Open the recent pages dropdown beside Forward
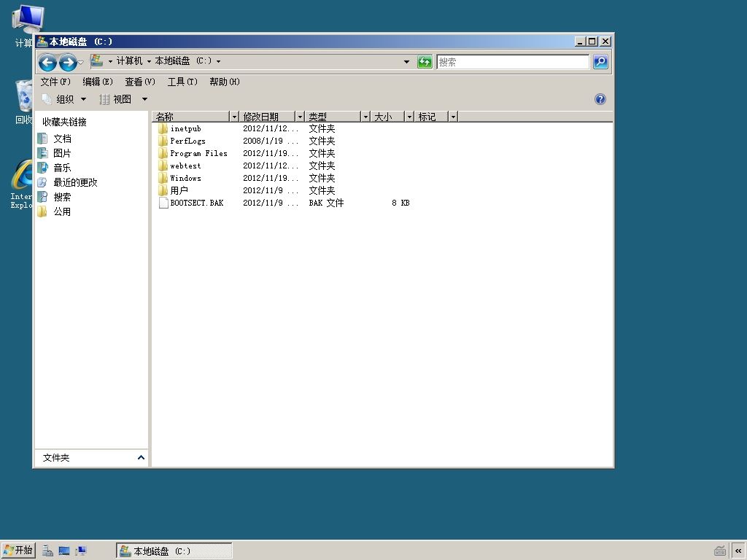This screenshot has width=747, height=560. click(x=80, y=63)
